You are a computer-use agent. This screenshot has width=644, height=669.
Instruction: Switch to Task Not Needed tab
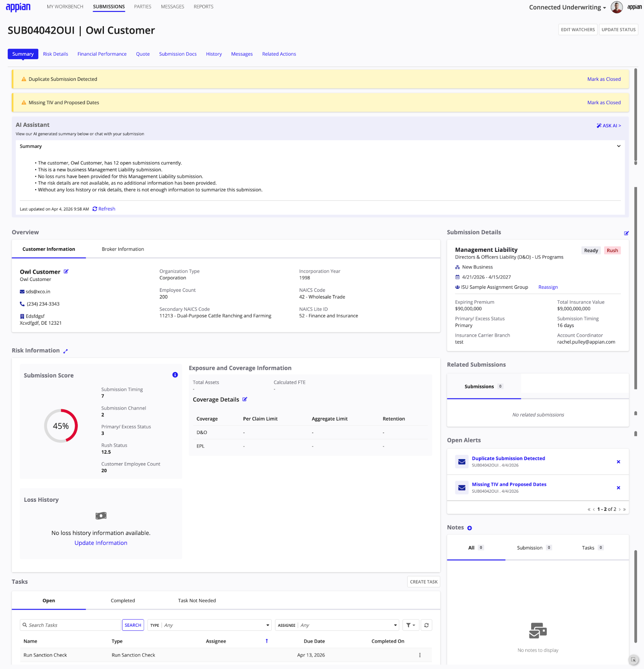(x=197, y=600)
